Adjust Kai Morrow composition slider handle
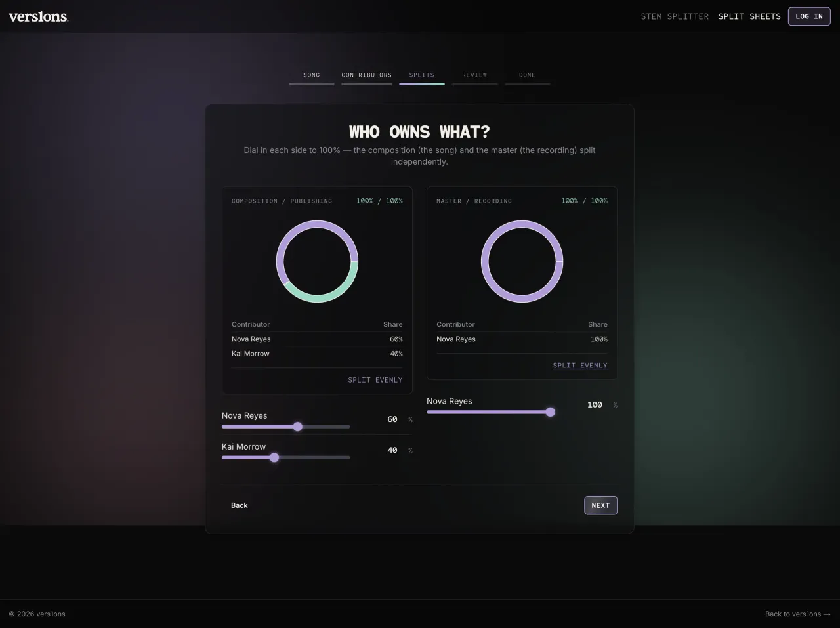Viewport: 840px width, 628px height. pos(274,457)
